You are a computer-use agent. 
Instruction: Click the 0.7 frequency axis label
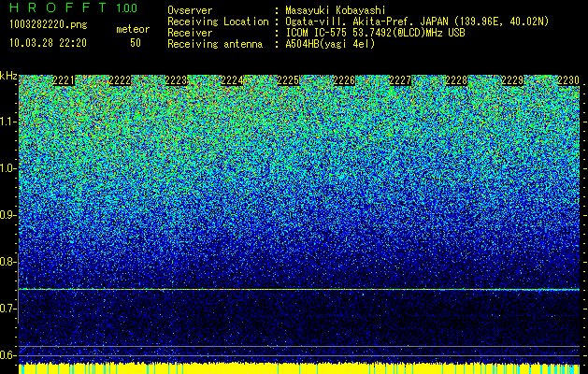pos(7,309)
